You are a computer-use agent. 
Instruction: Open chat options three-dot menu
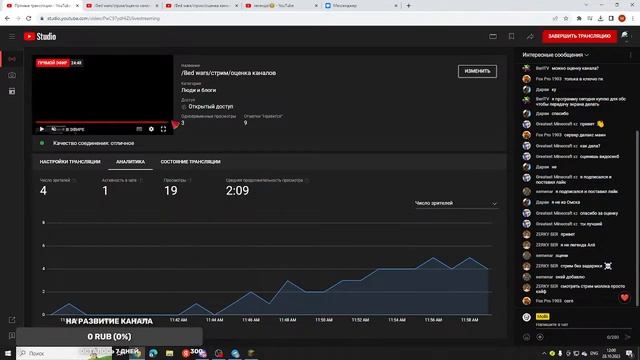point(630,55)
